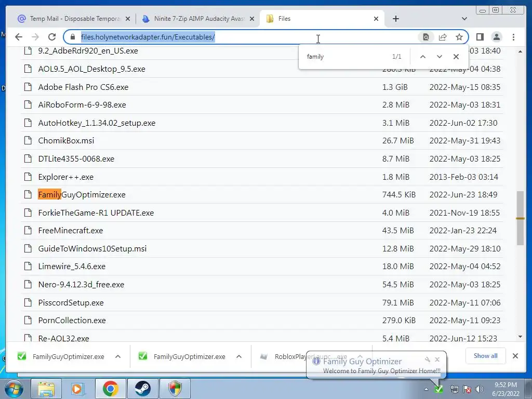Open first FamilyGuyOptimizer.exe download item

click(x=61, y=356)
